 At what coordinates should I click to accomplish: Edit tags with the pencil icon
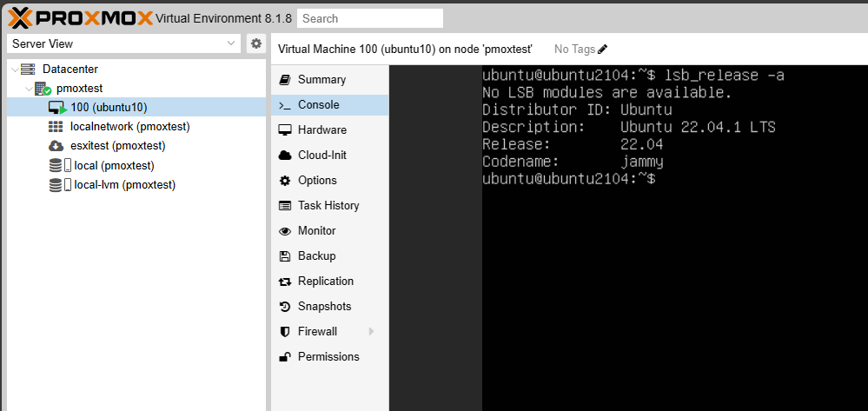tap(603, 50)
